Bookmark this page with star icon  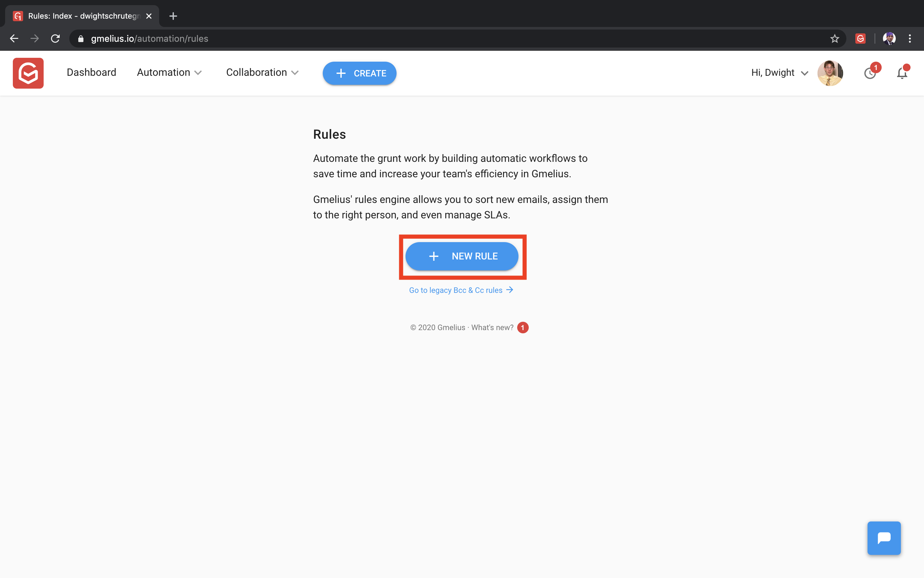pyautogui.click(x=835, y=39)
